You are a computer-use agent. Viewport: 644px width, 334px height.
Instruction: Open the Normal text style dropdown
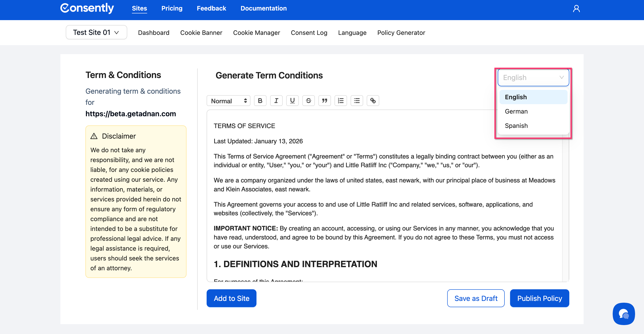[229, 101]
